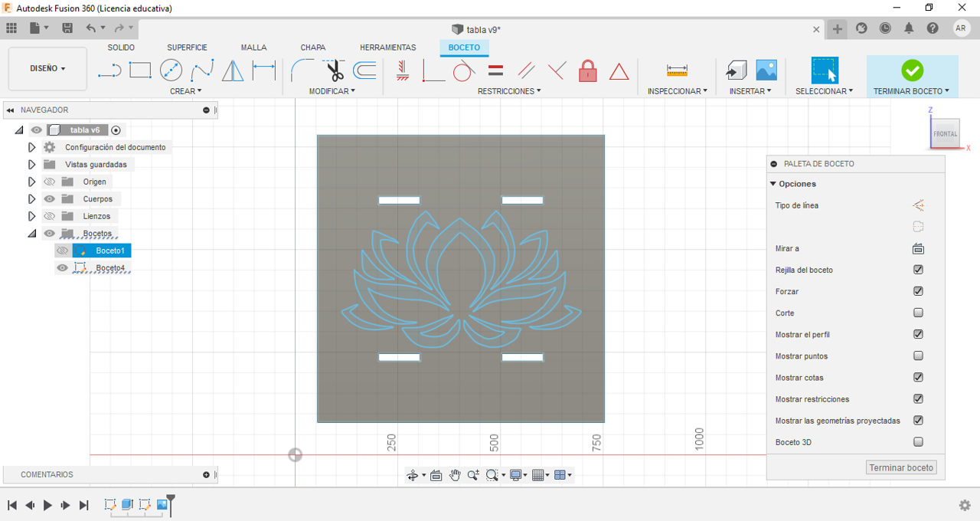
Task: Apply the Tangent constraint
Action: tap(464, 71)
